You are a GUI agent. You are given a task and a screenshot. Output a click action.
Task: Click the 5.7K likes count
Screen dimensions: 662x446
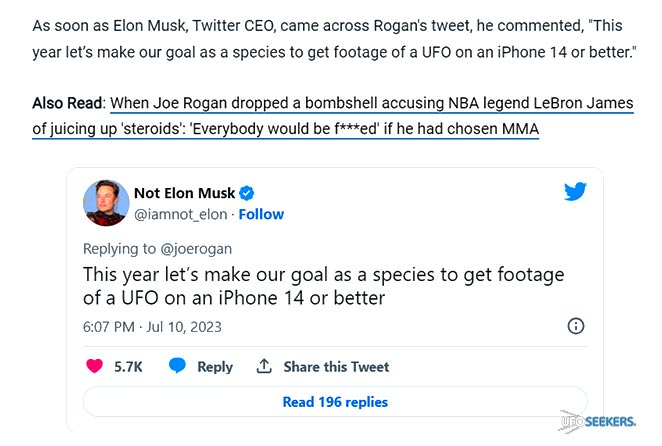(x=129, y=367)
